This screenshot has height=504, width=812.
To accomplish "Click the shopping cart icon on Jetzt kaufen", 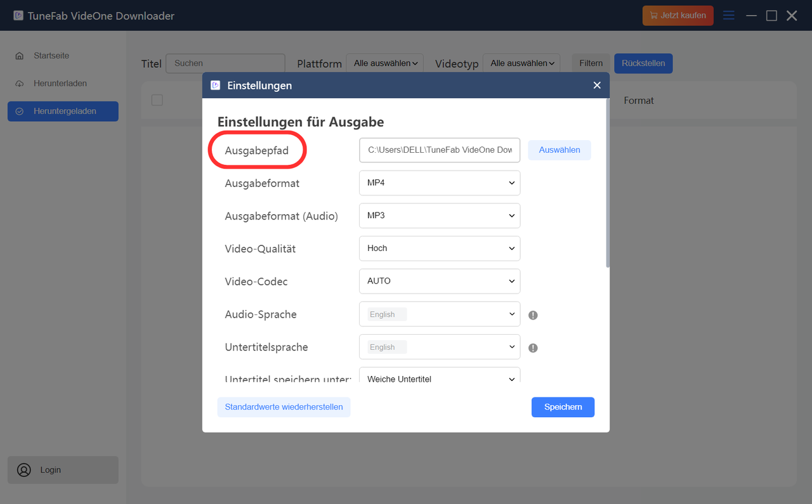I will (653, 15).
